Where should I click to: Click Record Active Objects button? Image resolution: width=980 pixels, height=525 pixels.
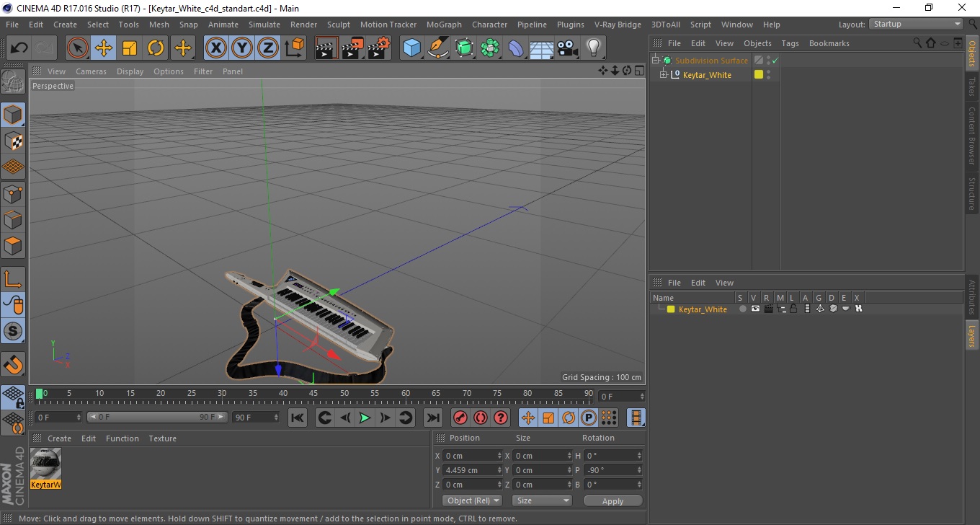click(461, 418)
